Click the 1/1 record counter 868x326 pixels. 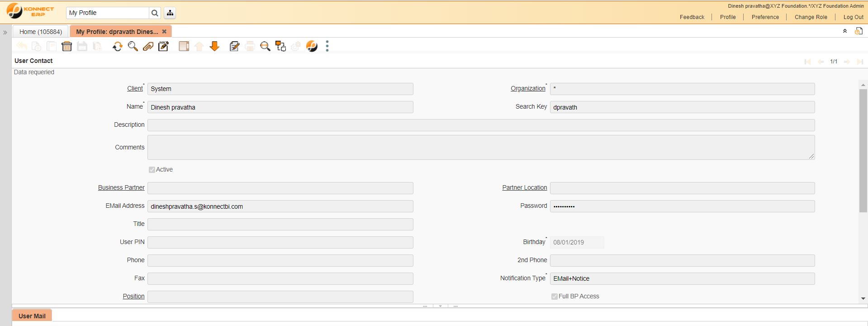[x=834, y=62]
